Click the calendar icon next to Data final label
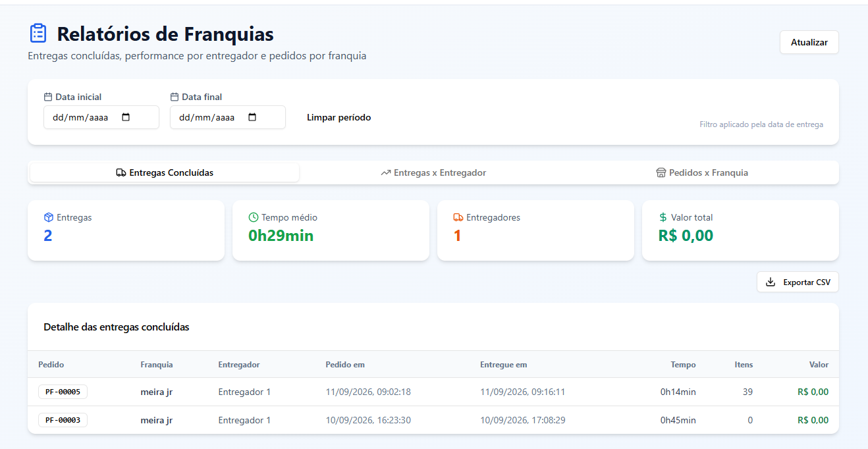868x449 pixels. click(175, 97)
